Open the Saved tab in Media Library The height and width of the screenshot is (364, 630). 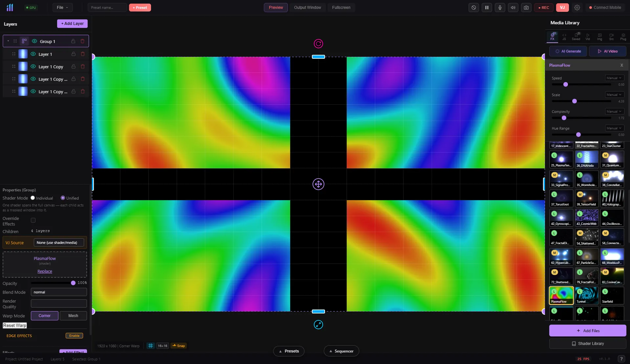pyautogui.click(x=576, y=36)
